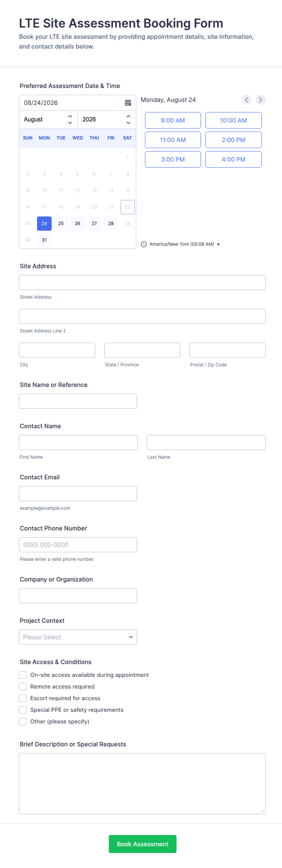Open the calendar picker icon
Image resolution: width=282 pixels, height=868 pixels.
coord(128,103)
